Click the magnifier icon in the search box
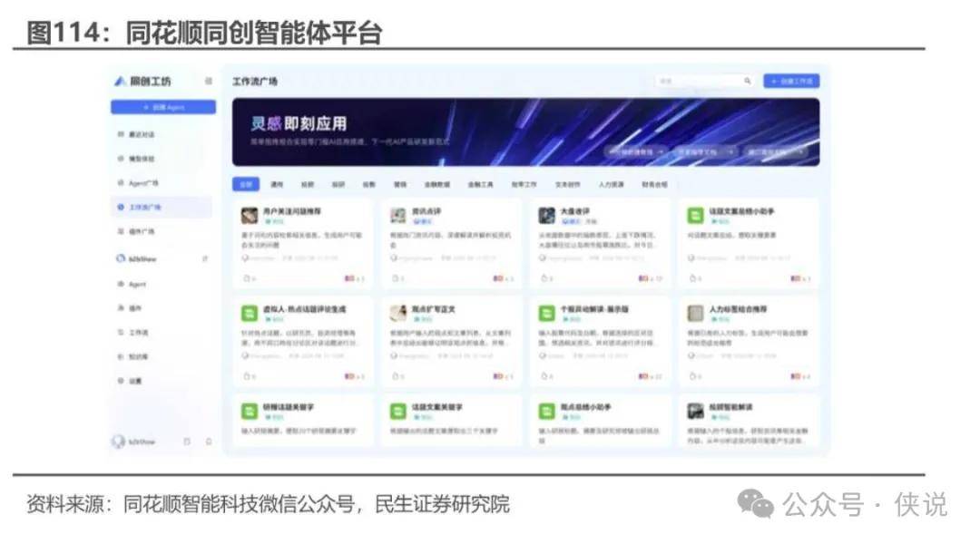 pos(748,82)
